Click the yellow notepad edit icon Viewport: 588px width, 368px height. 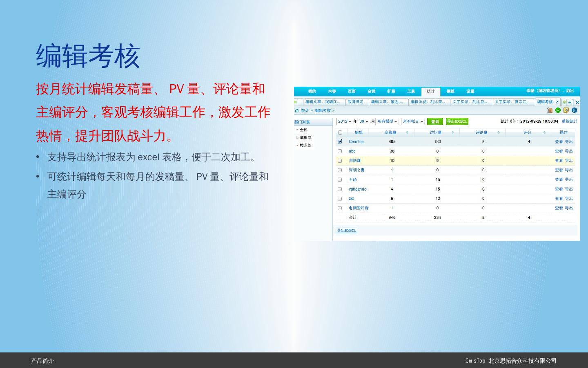pyautogui.click(x=566, y=110)
